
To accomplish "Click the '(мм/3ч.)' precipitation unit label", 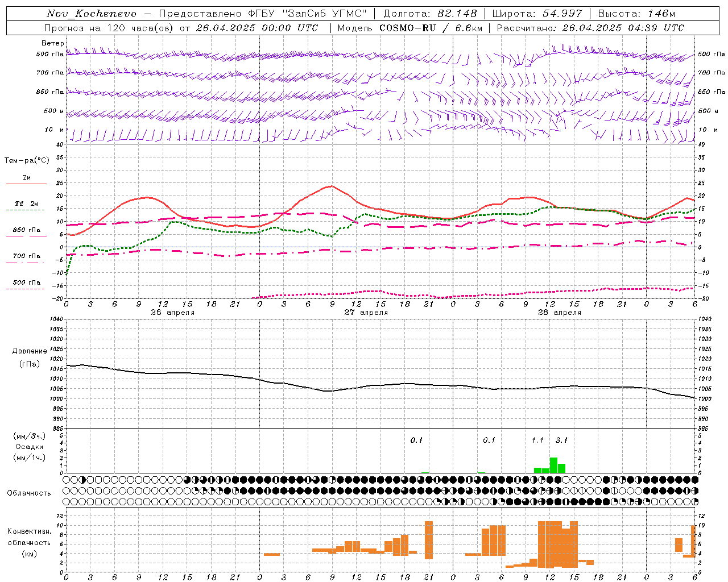I will coord(29,436).
